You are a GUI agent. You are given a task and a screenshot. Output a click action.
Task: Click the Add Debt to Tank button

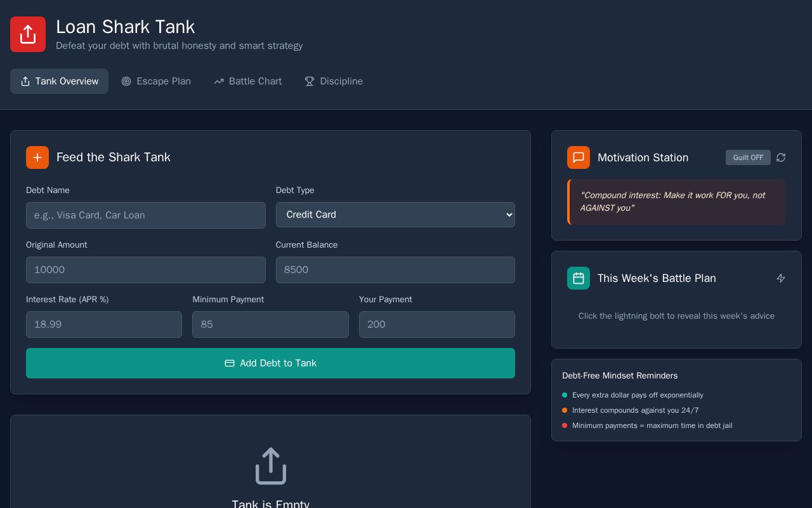point(270,363)
